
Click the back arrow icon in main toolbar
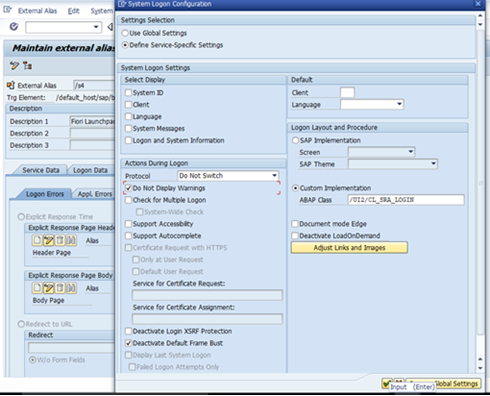point(110,27)
